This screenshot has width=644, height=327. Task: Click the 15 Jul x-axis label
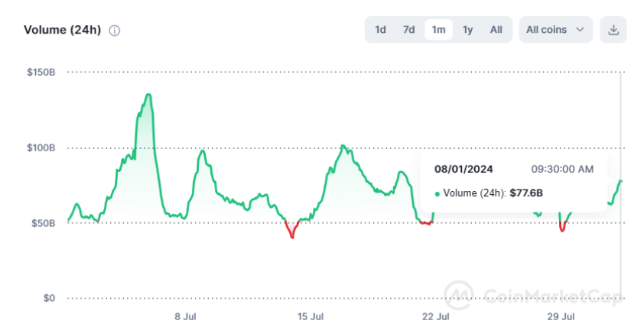311,316
